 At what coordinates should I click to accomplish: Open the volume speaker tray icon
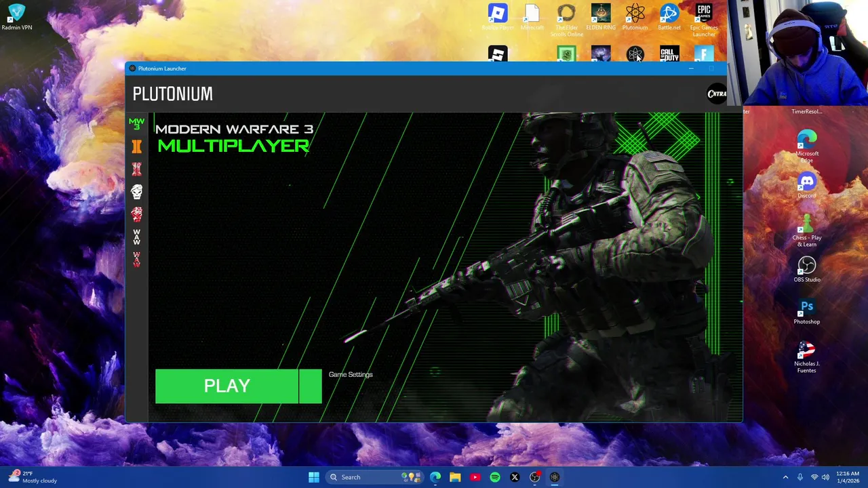pyautogui.click(x=825, y=477)
